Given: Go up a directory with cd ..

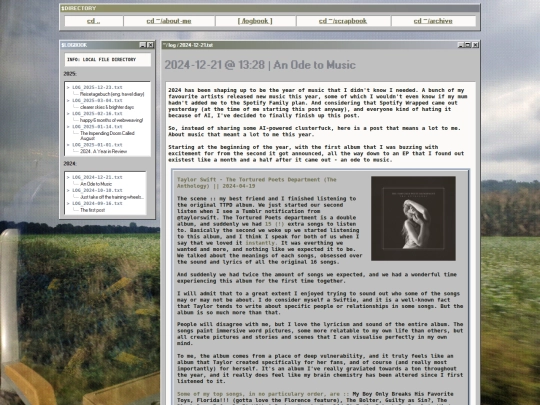Looking at the screenshot, I should (93, 21).
